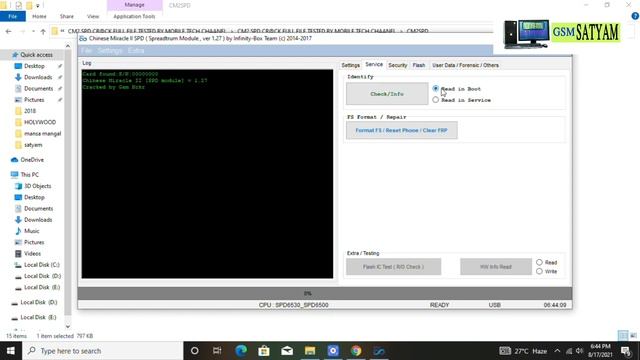Go back in File Explorer
This screenshot has width=640, height=360.
click(9, 31)
